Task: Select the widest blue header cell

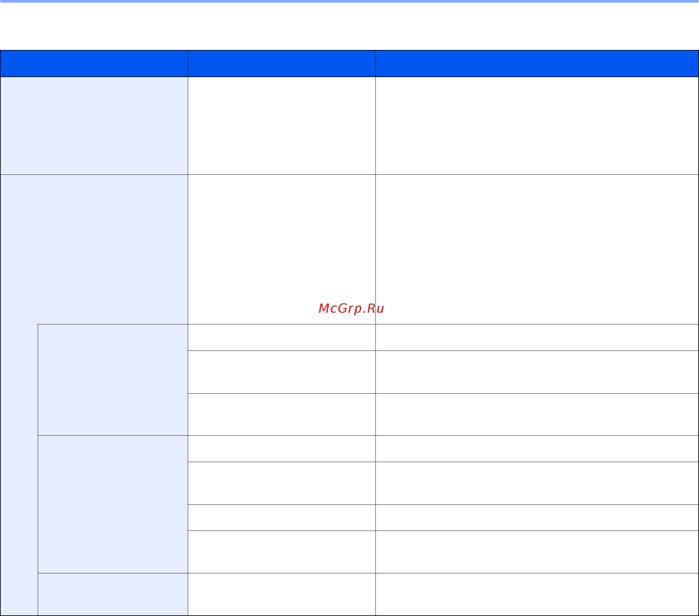Action: click(537, 64)
